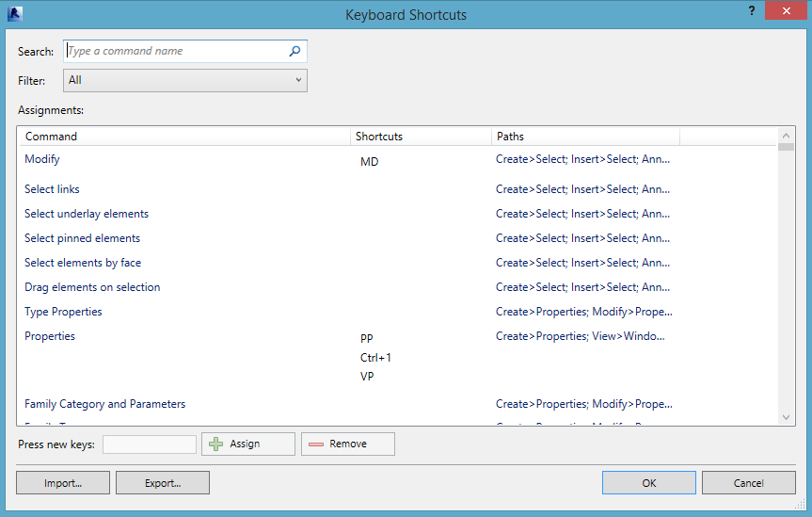The image size is (812, 517).
Task: Select the MD shortcut entry
Action: coord(369,162)
